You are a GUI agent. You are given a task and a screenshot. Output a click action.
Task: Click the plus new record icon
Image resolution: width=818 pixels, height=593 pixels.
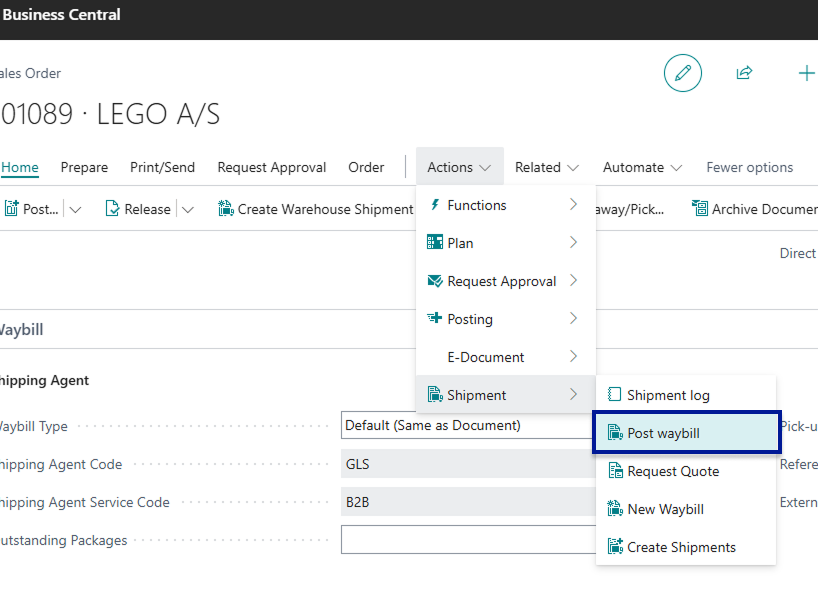807,73
